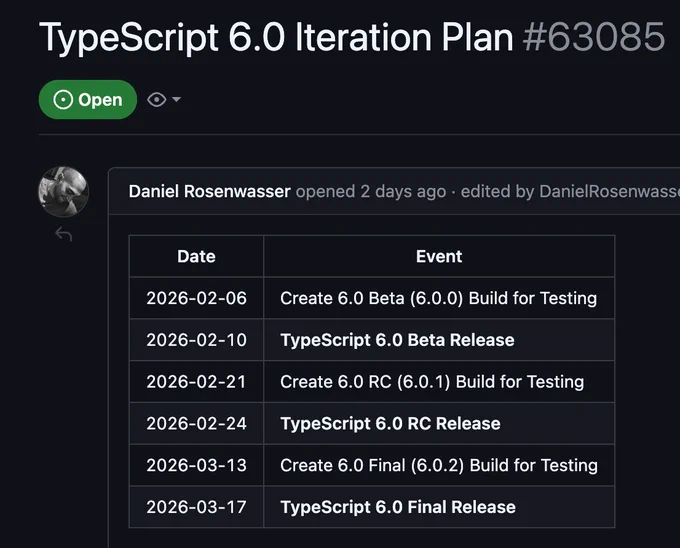680x548 pixels.
Task: Open edited by DanielRosenwasser history link
Action: [570, 191]
